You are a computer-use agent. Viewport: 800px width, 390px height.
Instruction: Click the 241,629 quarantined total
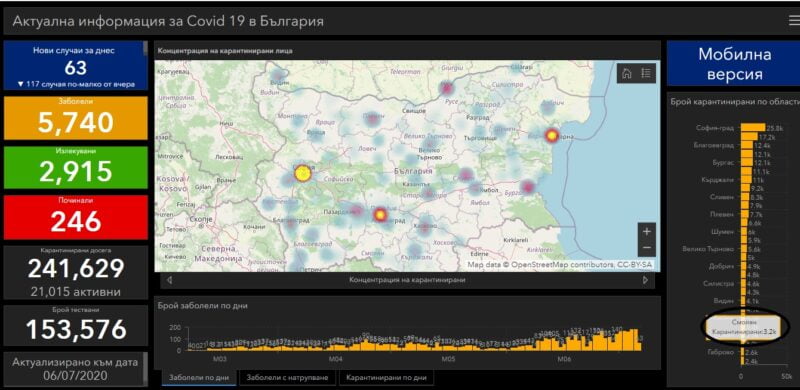[x=76, y=269]
